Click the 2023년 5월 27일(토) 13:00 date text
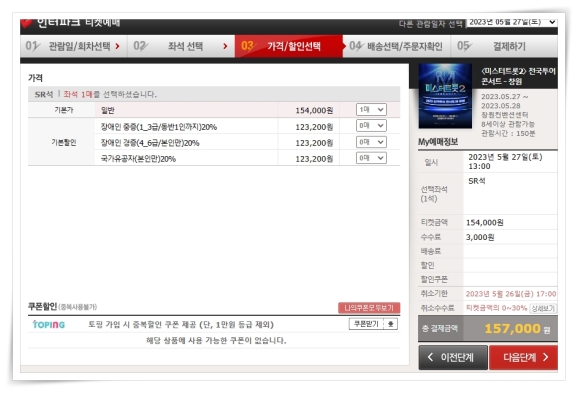 505,161
